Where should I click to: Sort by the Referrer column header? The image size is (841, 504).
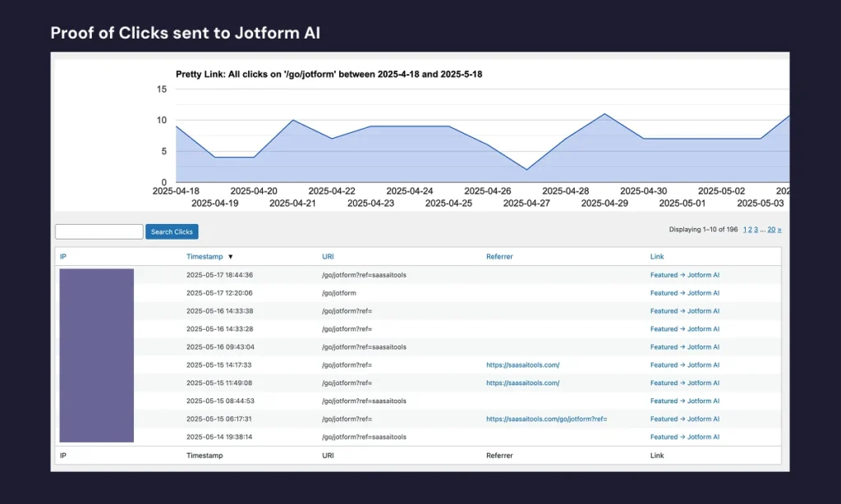click(499, 257)
